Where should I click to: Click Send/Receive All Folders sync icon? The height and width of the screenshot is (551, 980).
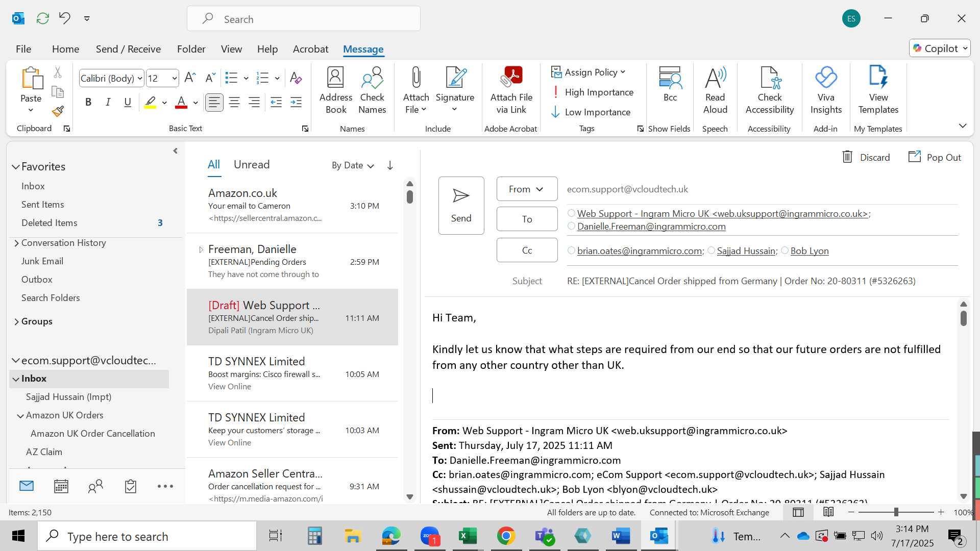point(42,18)
